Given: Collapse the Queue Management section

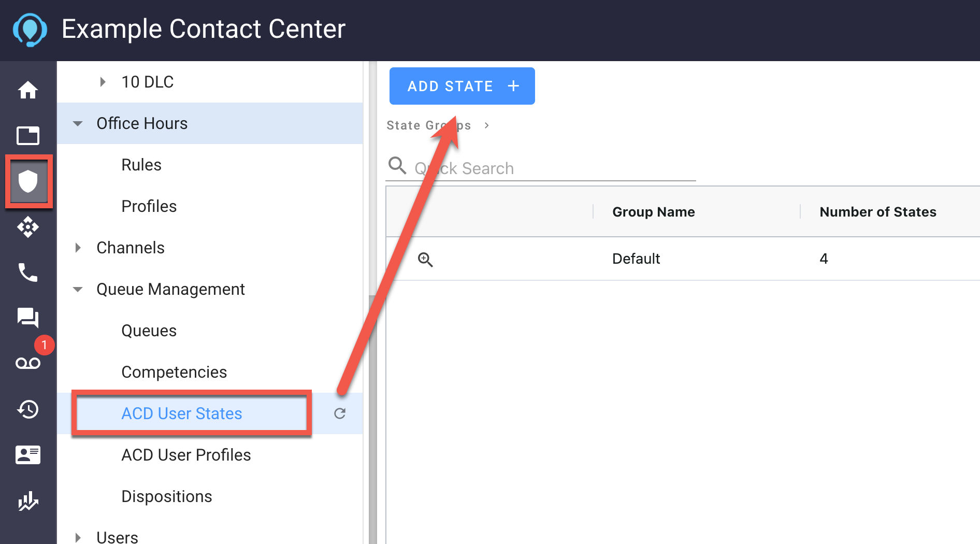Looking at the screenshot, I should coord(78,289).
